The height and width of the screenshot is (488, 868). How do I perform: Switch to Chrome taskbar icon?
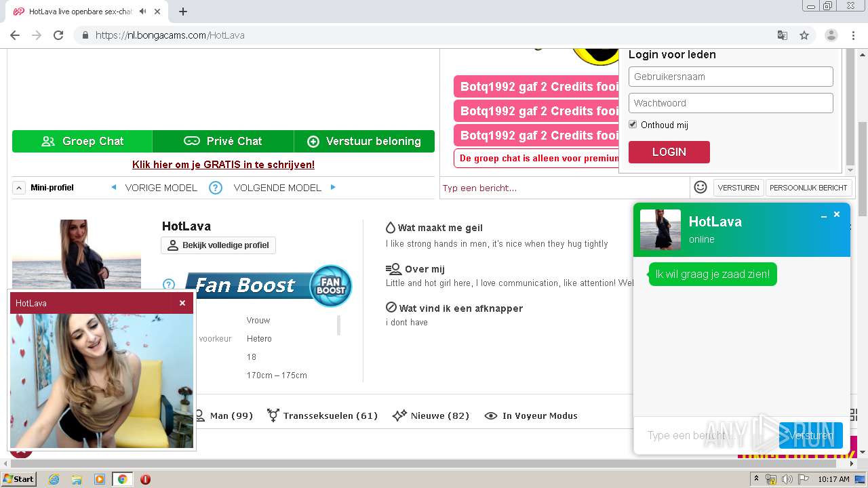tap(122, 479)
